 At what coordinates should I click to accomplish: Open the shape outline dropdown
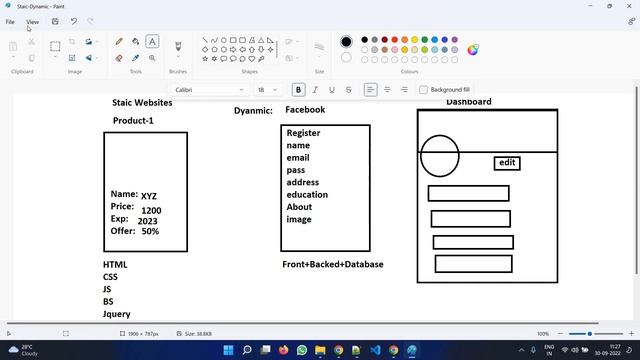[292, 41]
